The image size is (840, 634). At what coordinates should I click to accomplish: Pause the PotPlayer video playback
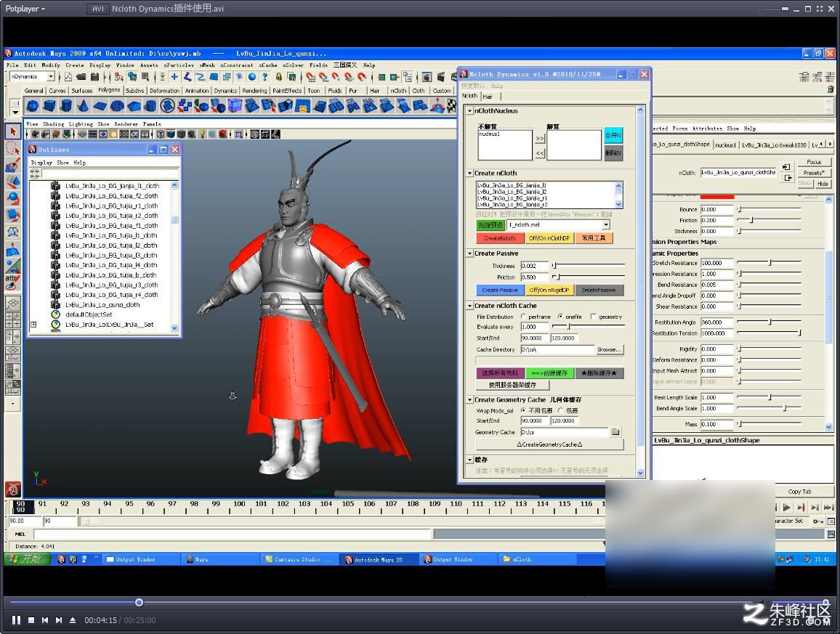tap(16, 620)
